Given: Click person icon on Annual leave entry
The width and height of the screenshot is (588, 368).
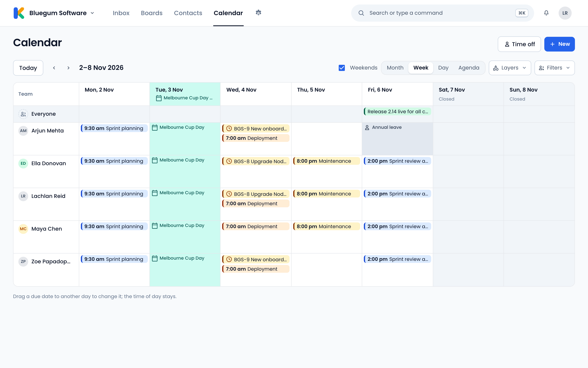Looking at the screenshot, I should click(367, 127).
